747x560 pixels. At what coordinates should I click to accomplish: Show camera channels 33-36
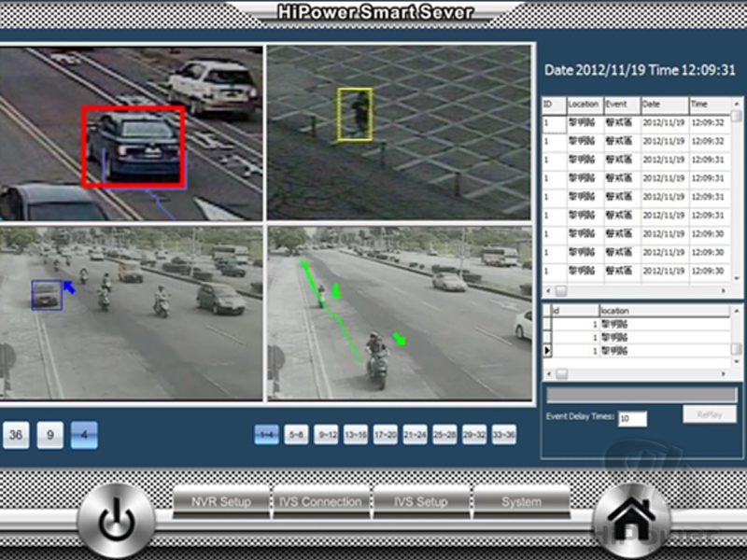503,435
